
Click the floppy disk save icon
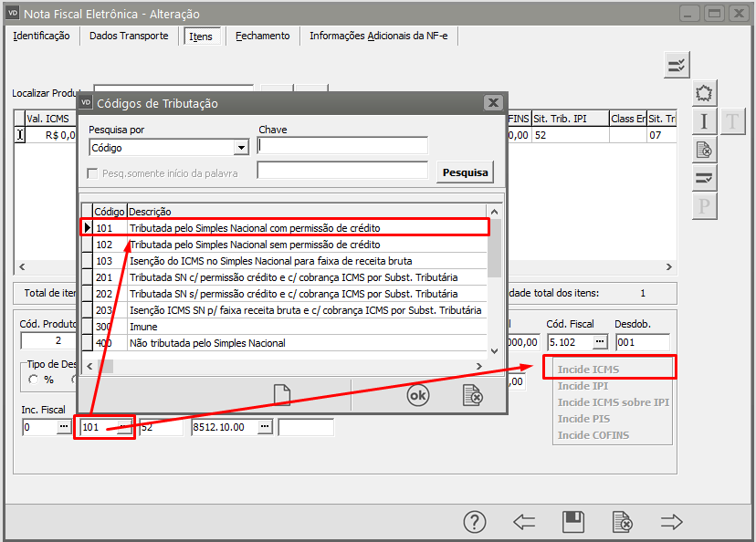point(573,522)
